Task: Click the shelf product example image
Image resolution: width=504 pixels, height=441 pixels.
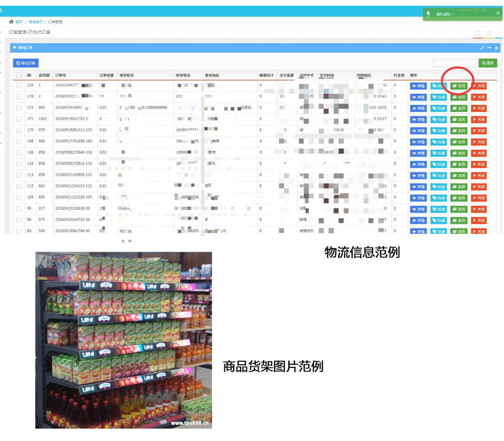Action: (123, 340)
